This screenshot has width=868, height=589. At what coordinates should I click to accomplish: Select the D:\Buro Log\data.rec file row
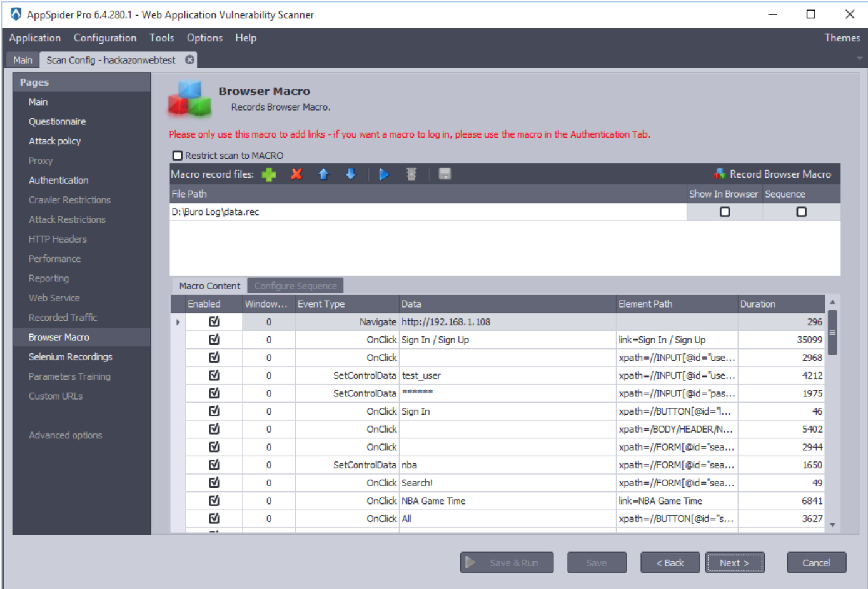[428, 212]
